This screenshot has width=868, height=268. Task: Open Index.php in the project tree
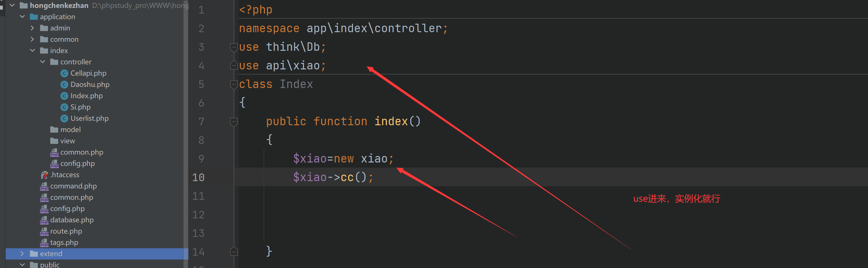(86, 96)
